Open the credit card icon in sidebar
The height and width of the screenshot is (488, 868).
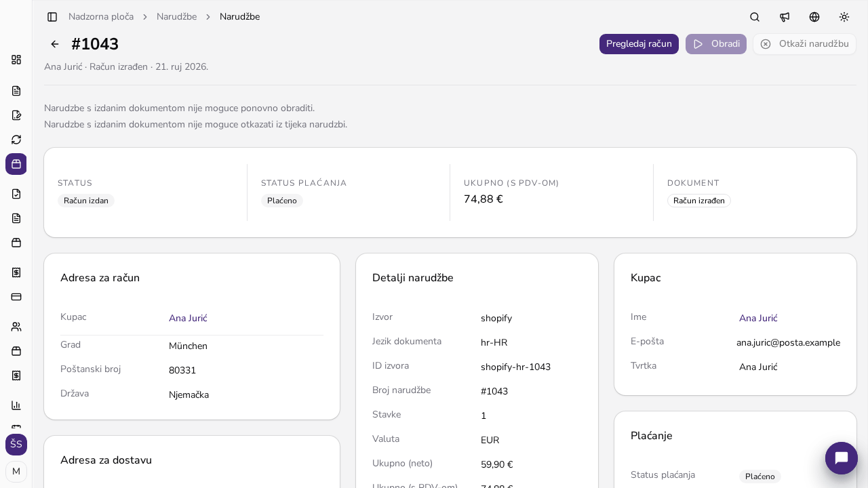tap(16, 297)
